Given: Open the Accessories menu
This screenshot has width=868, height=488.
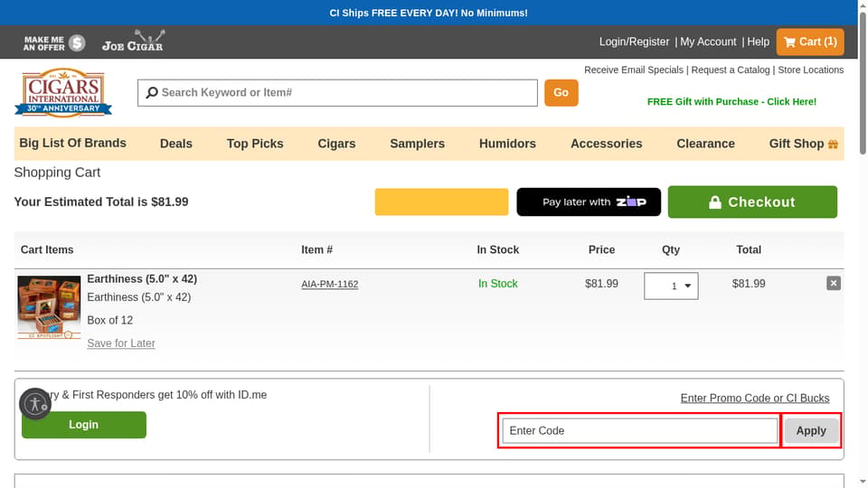Looking at the screenshot, I should [606, 144].
